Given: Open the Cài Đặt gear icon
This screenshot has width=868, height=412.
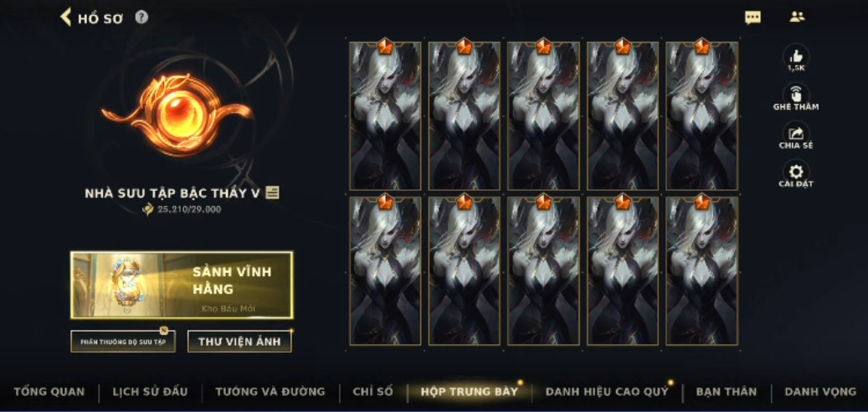Looking at the screenshot, I should click(x=796, y=172).
